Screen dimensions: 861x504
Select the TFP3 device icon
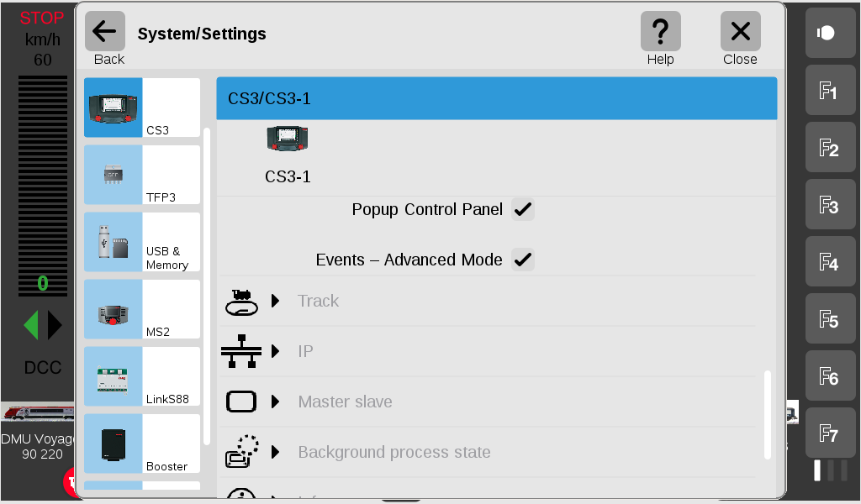point(114,175)
